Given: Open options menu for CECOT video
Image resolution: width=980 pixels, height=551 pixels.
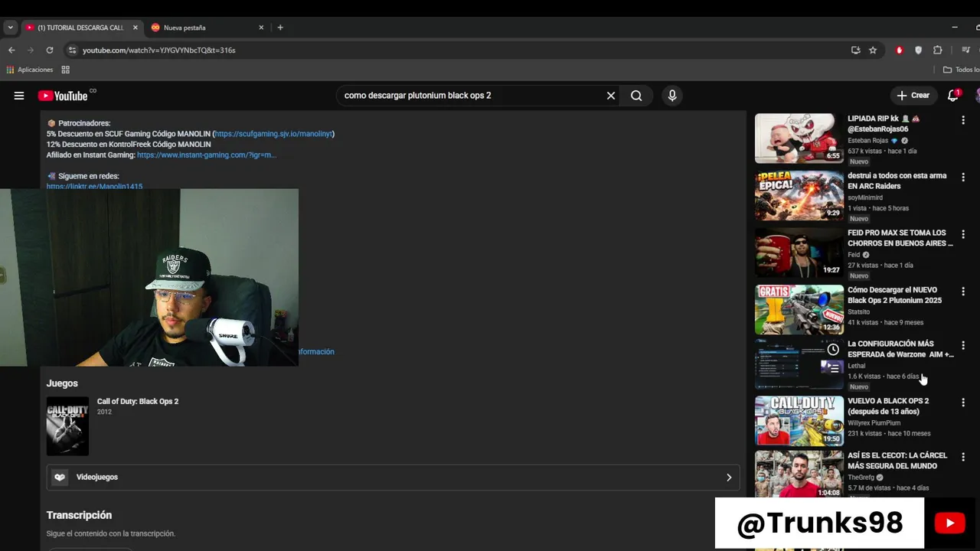Looking at the screenshot, I should 963,457.
